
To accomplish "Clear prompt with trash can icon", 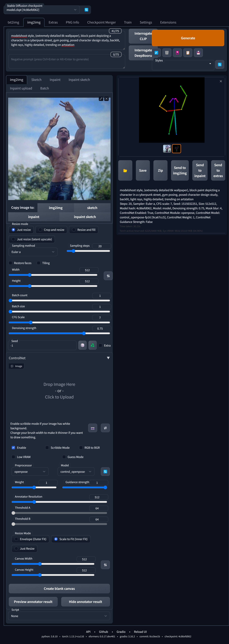I will pyautogui.click(x=167, y=53).
